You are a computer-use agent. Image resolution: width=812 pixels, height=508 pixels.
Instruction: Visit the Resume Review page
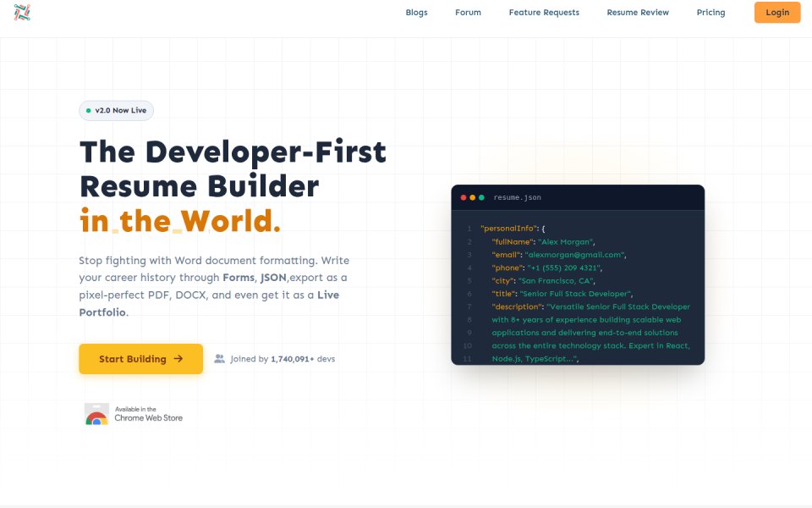(638, 13)
